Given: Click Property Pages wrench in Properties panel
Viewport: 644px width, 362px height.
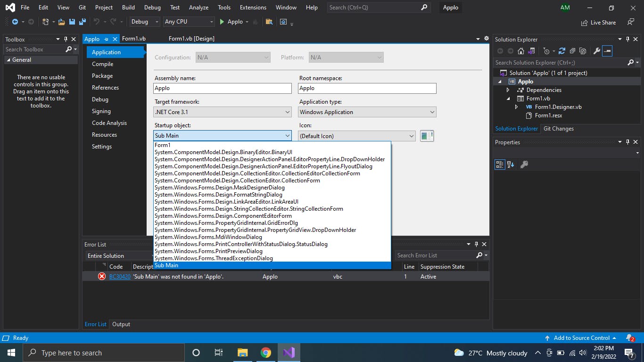Looking at the screenshot, I should click(x=524, y=164).
